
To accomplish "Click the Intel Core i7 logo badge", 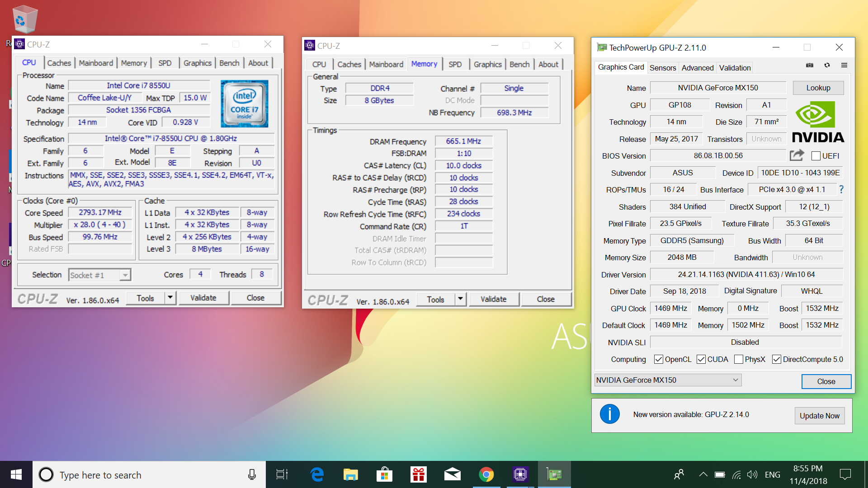I will [x=245, y=103].
